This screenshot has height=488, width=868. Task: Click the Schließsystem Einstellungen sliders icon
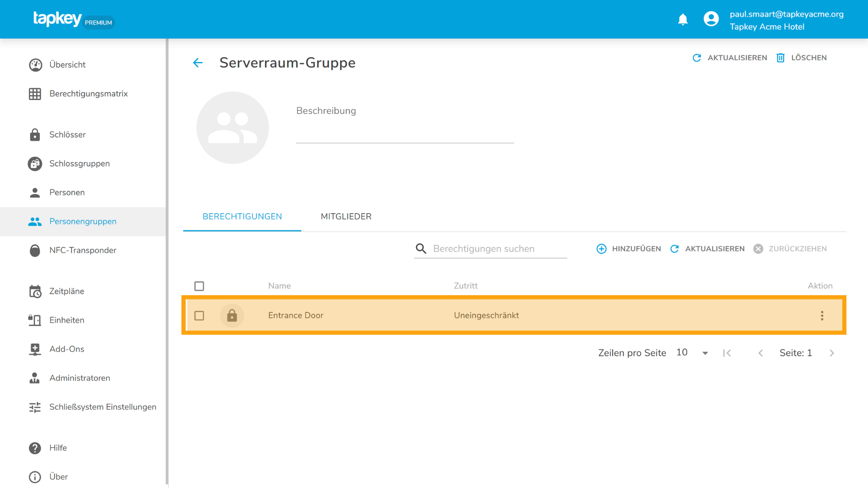pyautogui.click(x=35, y=407)
